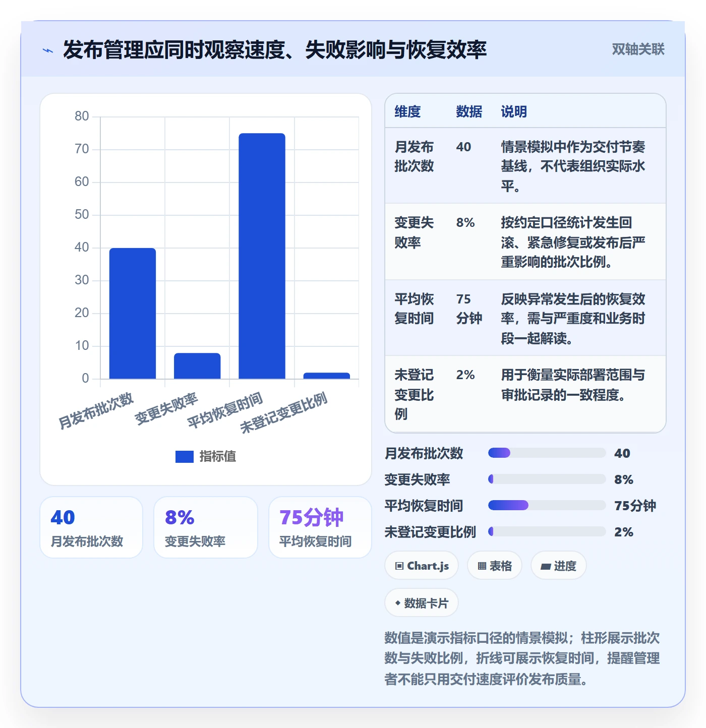The height and width of the screenshot is (728, 706).
Task: Open the 8% 变更失败率 stat card
Action: (206, 527)
